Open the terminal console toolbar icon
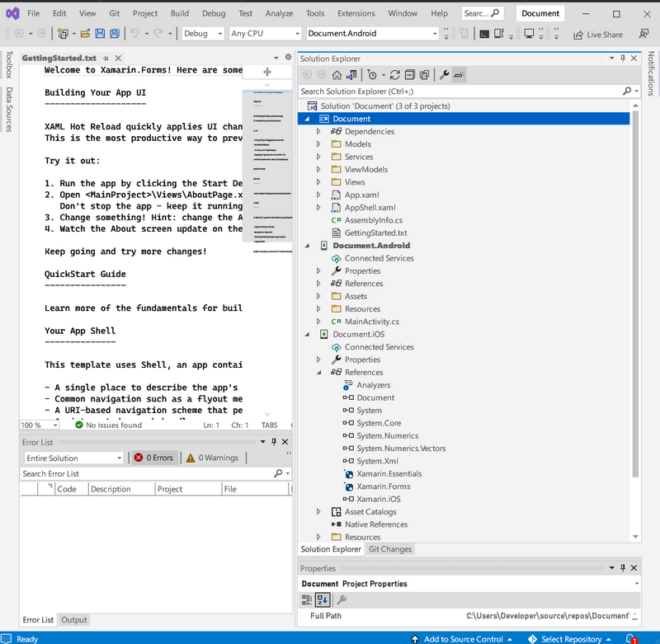Image resolution: width=660 pixels, height=644 pixels. pyautogui.click(x=484, y=34)
